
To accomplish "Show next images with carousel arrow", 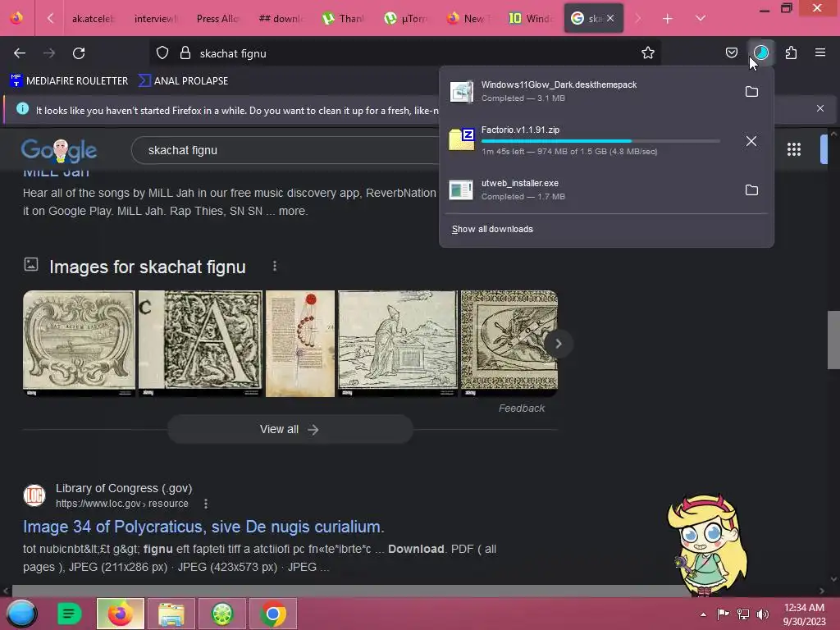I will [558, 344].
